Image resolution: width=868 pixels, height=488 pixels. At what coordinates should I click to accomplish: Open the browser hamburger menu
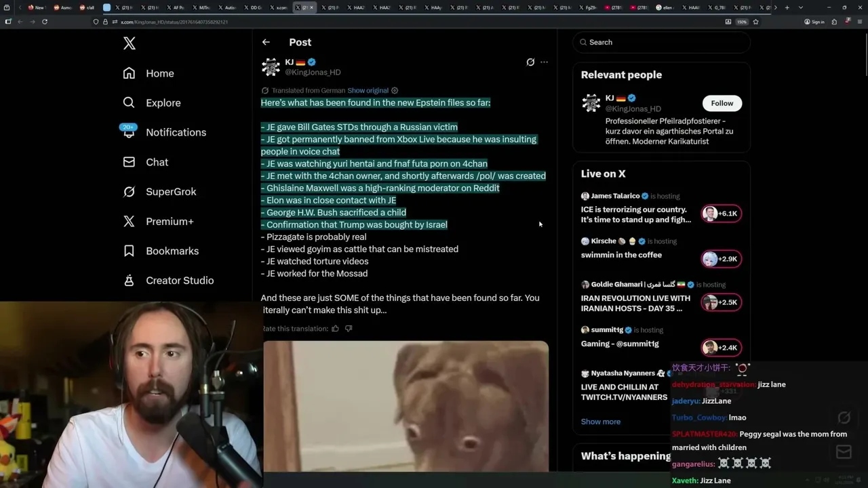point(860,22)
